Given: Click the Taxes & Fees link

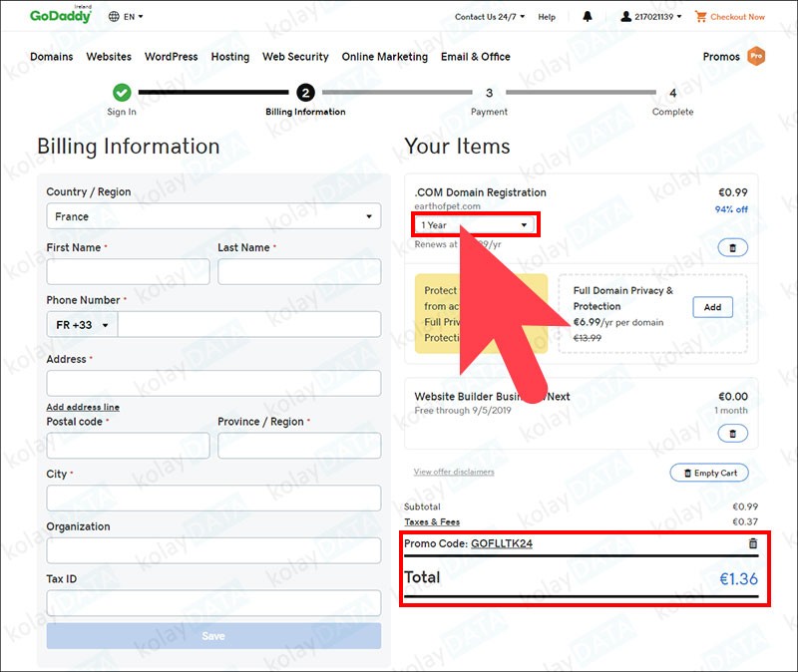Looking at the screenshot, I should click(432, 521).
